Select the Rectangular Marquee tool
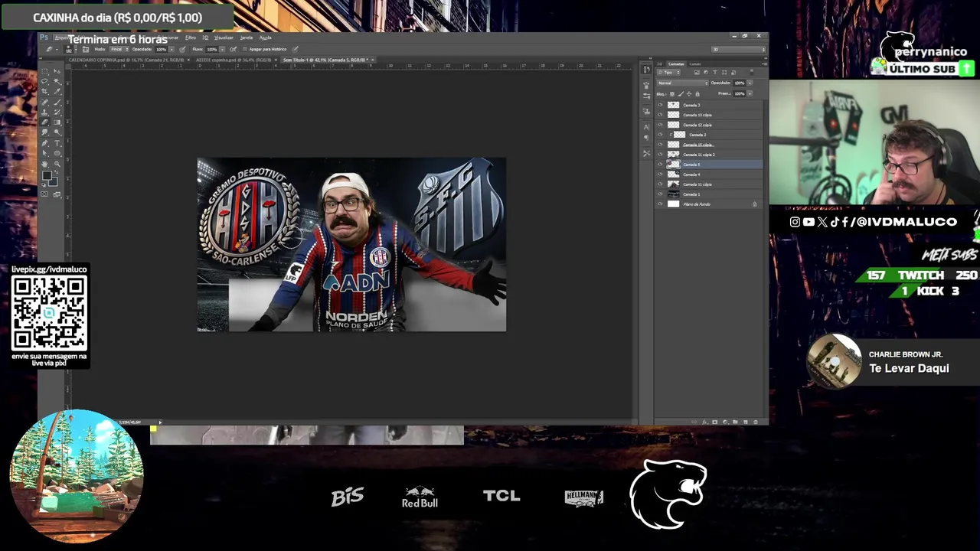This screenshot has width=980, height=551. [x=44, y=71]
